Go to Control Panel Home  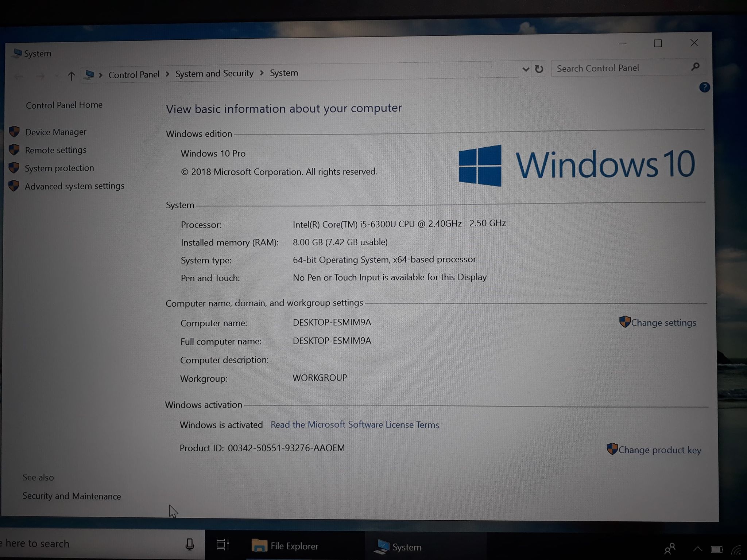coord(64,105)
